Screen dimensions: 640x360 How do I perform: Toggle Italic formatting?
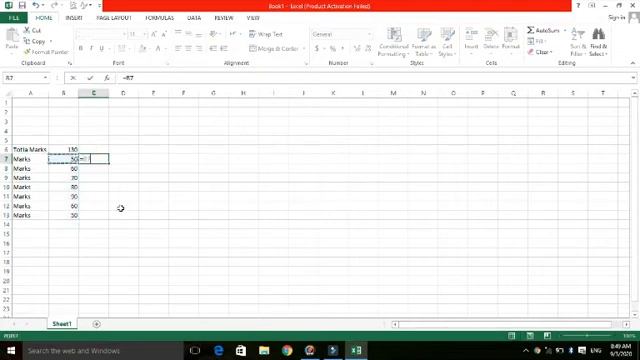pos(91,48)
